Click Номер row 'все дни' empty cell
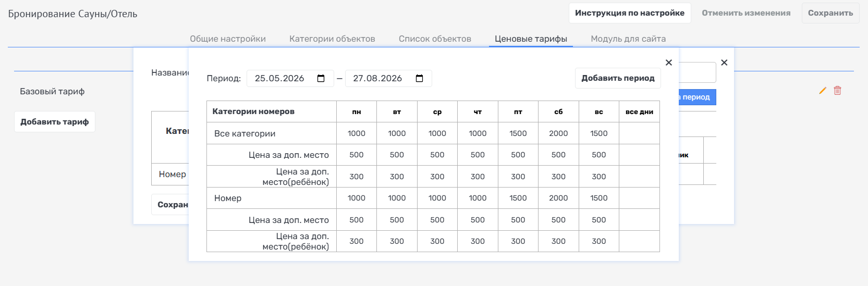868x286 pixels. pyautogui.click(x=640, y=198)
